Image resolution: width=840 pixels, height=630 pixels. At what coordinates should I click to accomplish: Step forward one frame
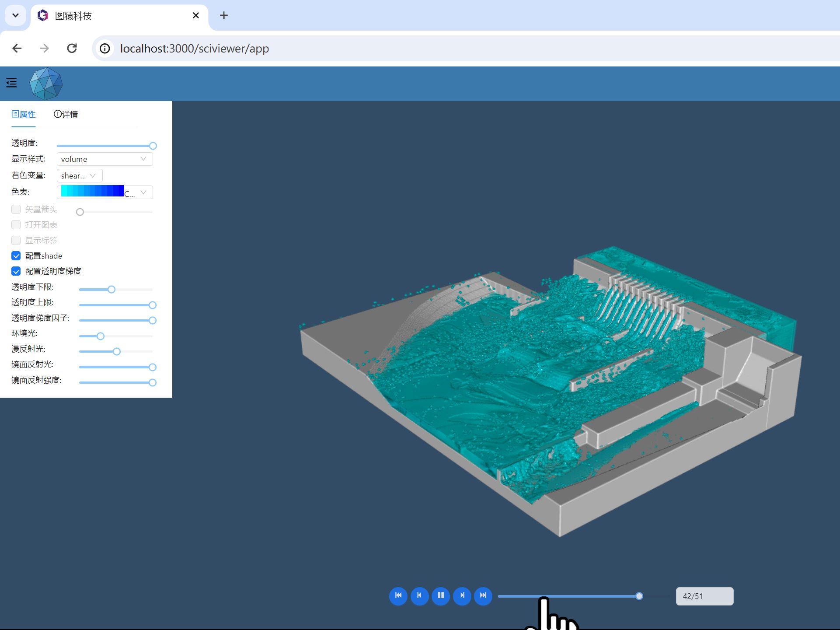pos(462,595)
